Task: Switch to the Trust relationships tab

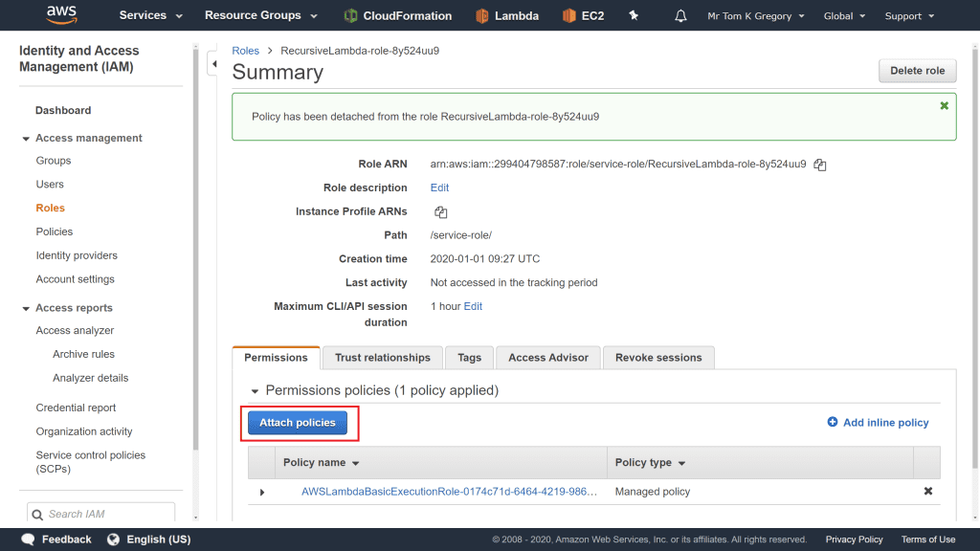Action: click(382, 358)
